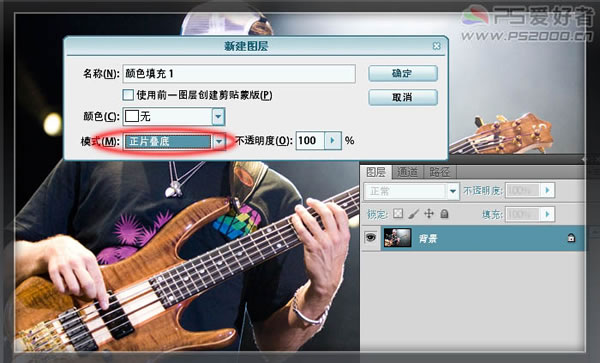
Task: Click the lock all padlock icon
Action: 444,213
